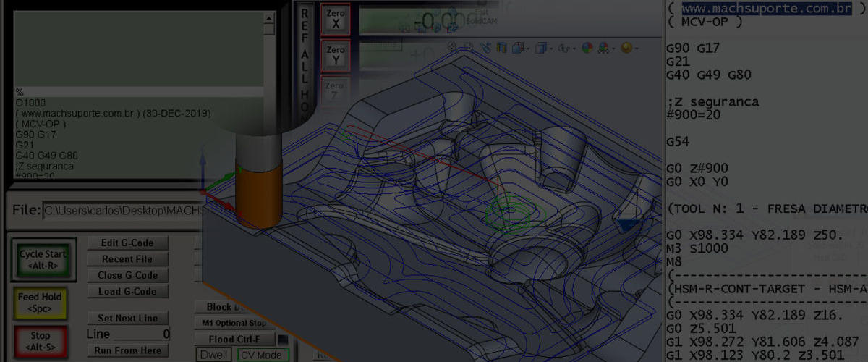The image size is (868, 362).
Task: Click the M8 line in the right listing
Action: [675, 262]
